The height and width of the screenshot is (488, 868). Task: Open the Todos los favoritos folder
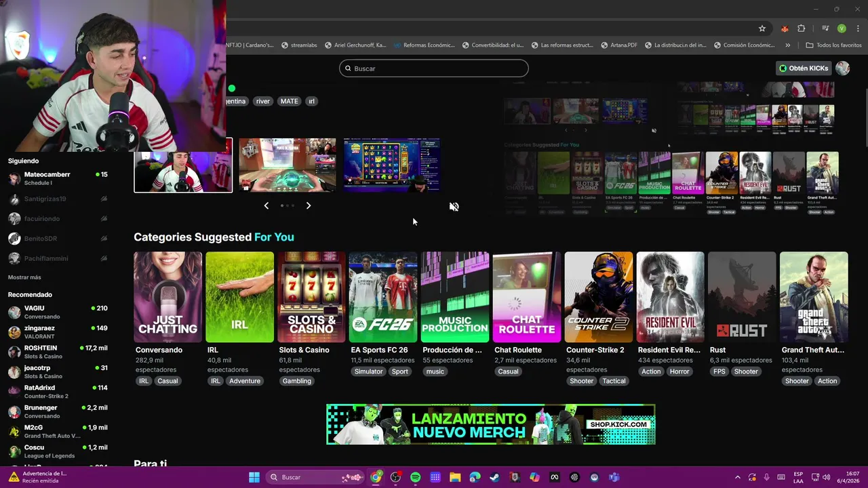(833, 45)
